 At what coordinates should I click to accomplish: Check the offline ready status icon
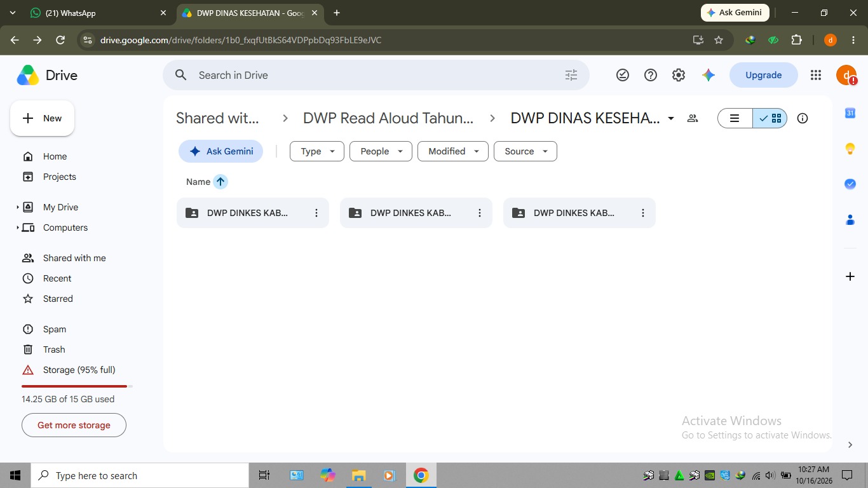(623, 75)
